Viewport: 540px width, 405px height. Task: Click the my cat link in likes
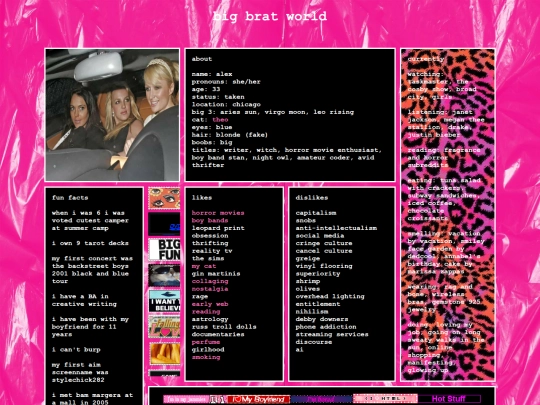pyautogui.click(x=204, y=266)
